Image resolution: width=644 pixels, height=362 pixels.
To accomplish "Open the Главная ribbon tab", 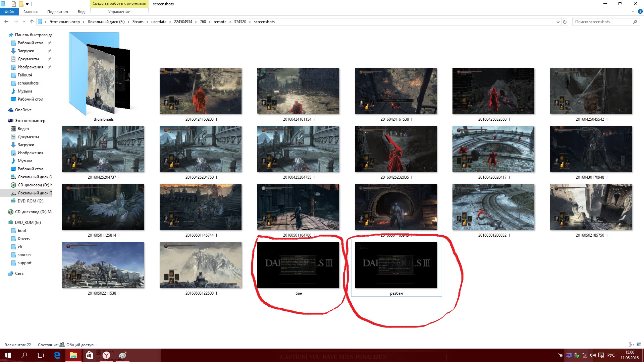I will tap(31, 12).
